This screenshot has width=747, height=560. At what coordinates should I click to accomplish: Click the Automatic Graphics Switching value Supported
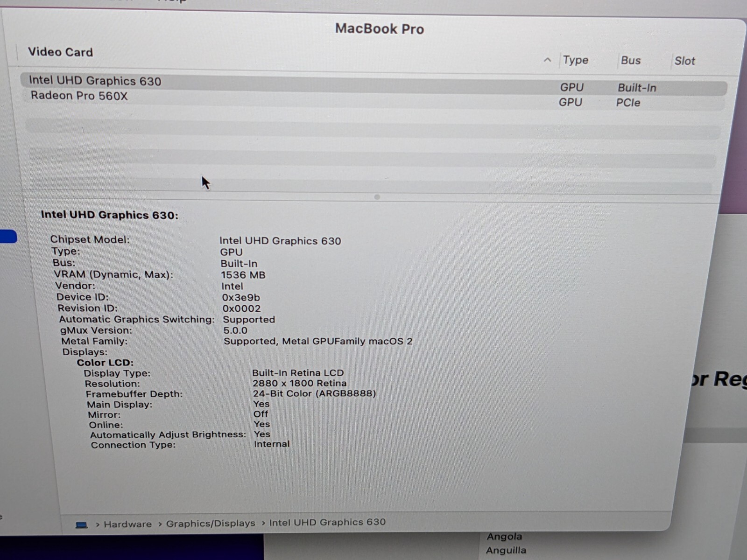click(249, 320)
